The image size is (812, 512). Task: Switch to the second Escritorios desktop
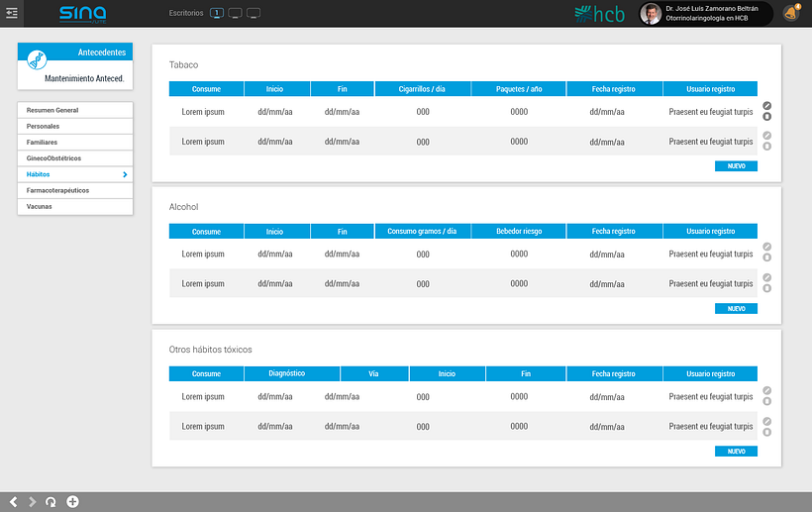tap(235, 13)
